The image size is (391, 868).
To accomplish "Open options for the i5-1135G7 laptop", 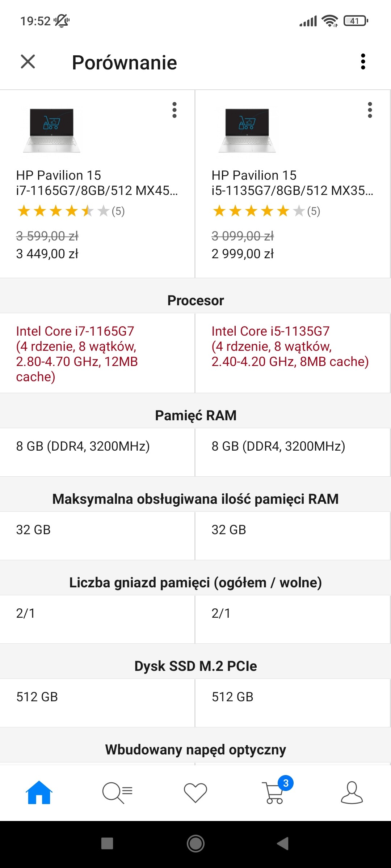I will tap(370, 110).
